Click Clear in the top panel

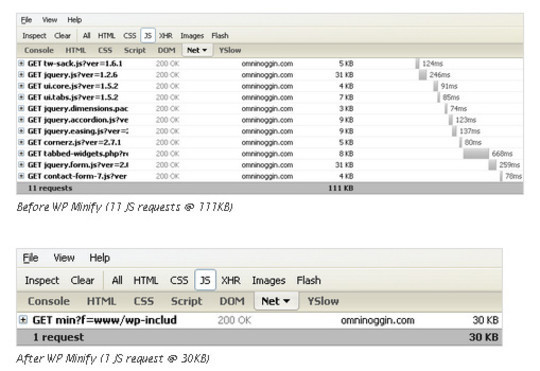(x=62, y=36)
